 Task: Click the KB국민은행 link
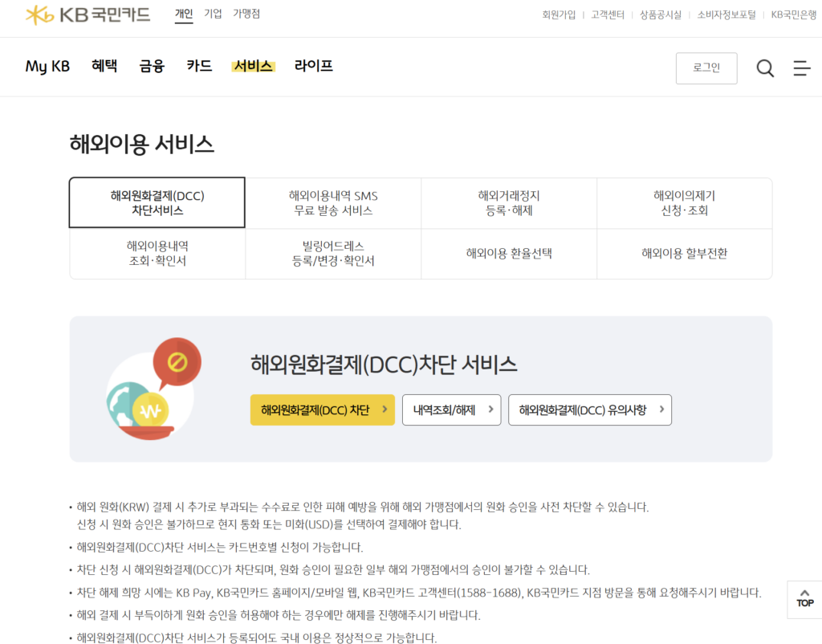point(794,14)
